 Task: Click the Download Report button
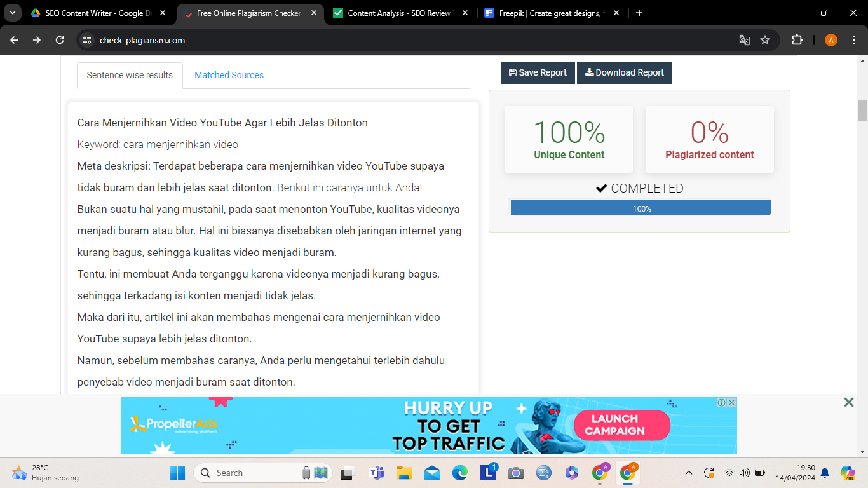click(x=624, y=73)
